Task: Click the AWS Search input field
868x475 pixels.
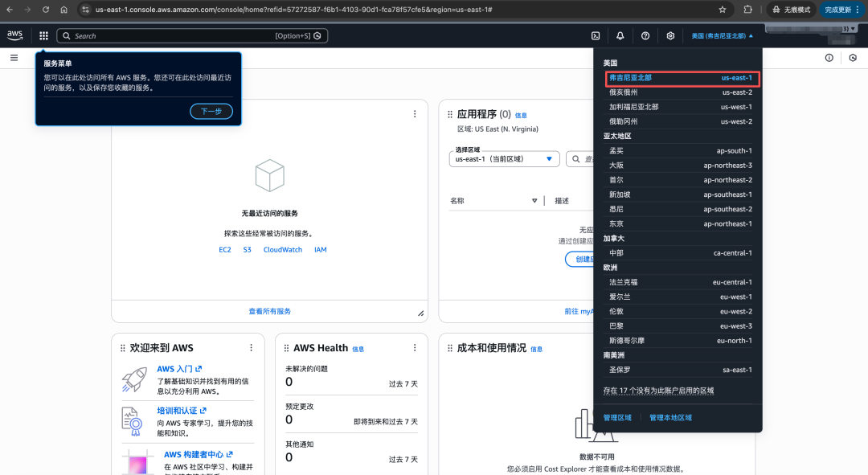Action: [192, 36]
